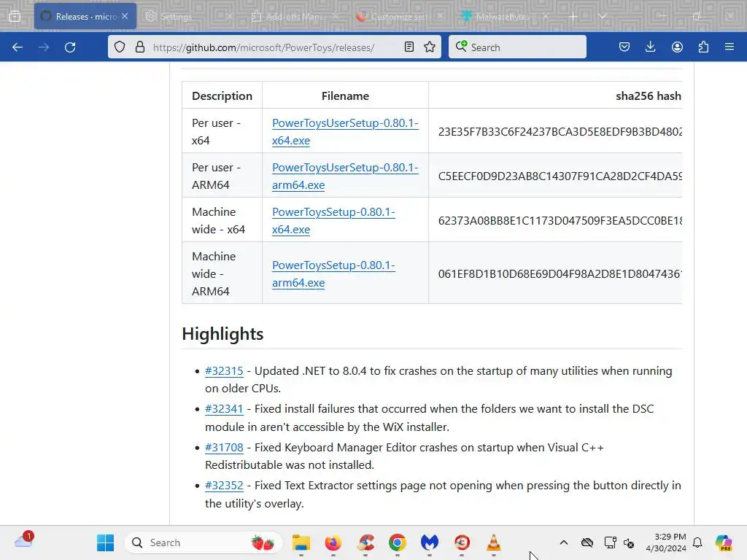Show hidden system tray icons
The height and width of the screenshot is (560, 747).
coord(564,542)
